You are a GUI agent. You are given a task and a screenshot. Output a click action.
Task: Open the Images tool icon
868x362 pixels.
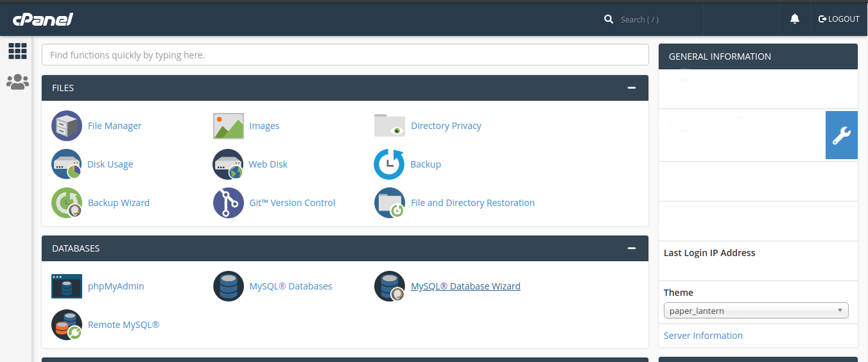pyautogui.click(x=229, y=126)
